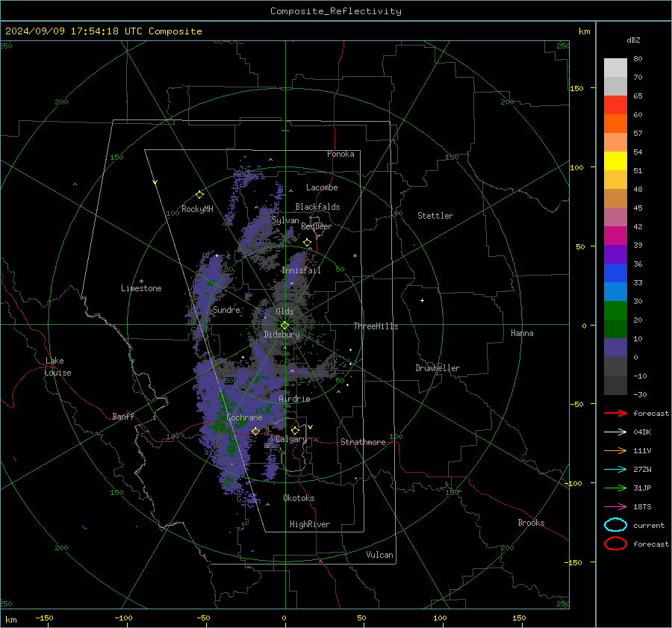The image size is (672, 628).
Task: Click the white 04DK arrow icon
Action: tap(615, 432)
